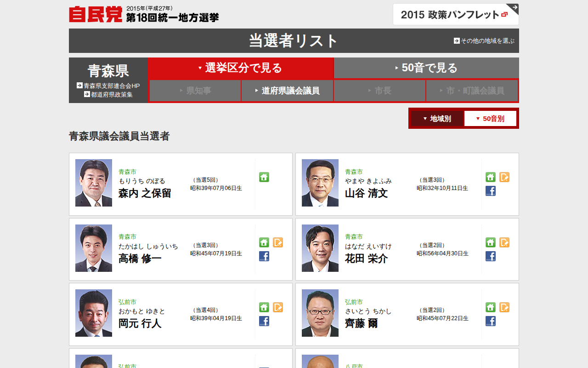Open 岡元 行人's green homepage icon

click(264, 307)
